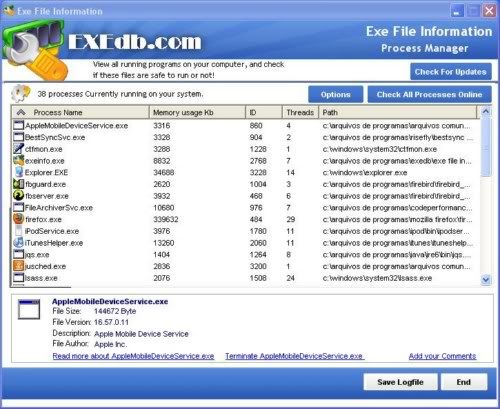The height and width of the screenshot is (409, 500).
Task: Click the path c:\windows\system32\lsass.exe
Action: coord(377,278)
